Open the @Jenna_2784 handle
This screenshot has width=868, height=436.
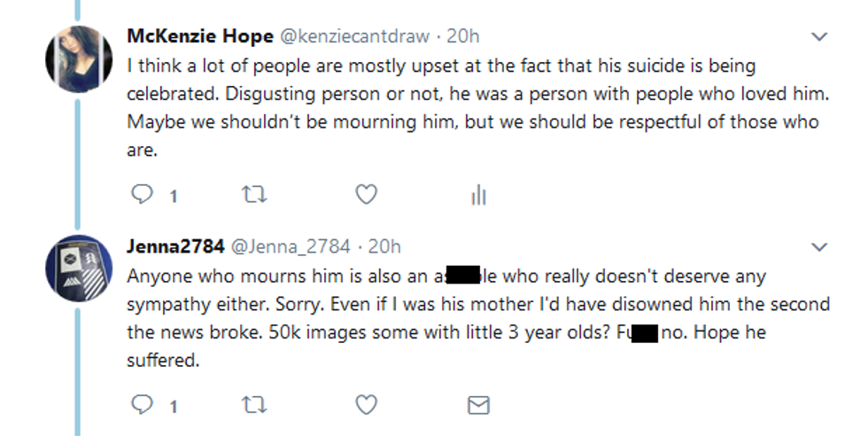[x=291, y=245]
